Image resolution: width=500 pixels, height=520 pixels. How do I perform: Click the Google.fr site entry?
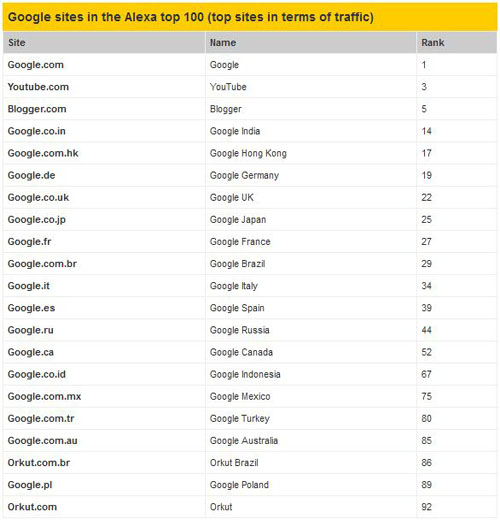coord(29,242)
